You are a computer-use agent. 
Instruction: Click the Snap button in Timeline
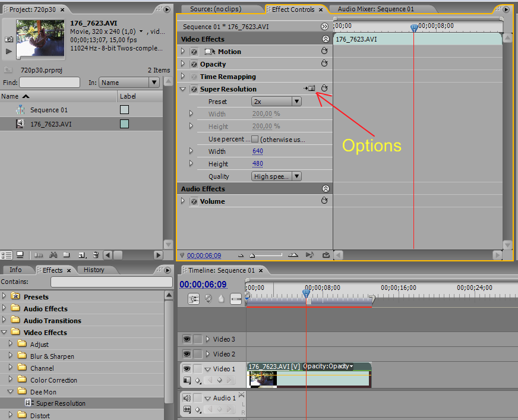point(194,299)
